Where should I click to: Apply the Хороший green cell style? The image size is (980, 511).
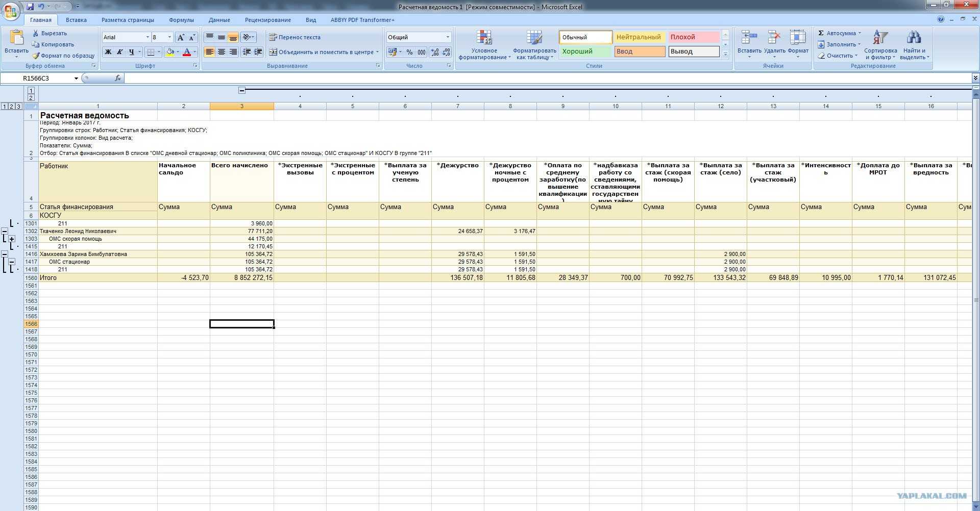point(585,52)
